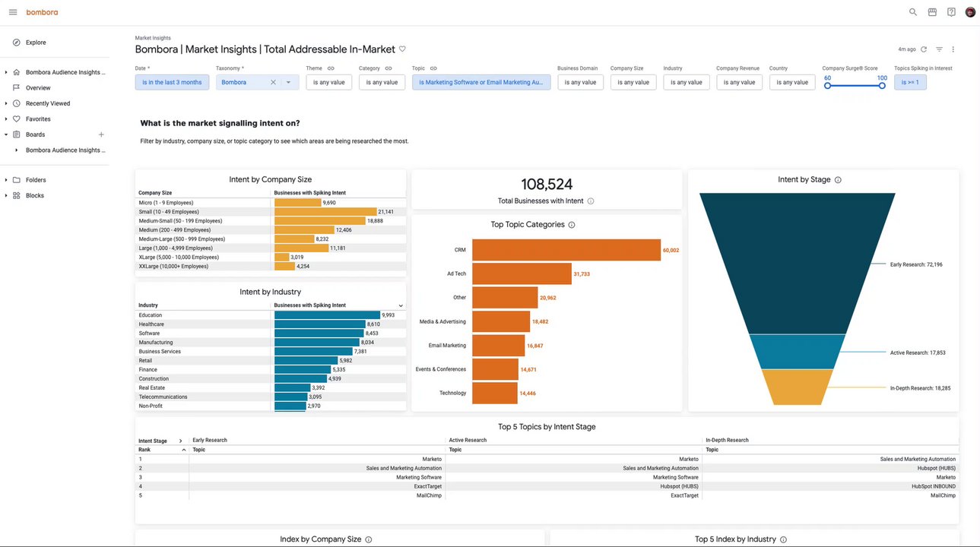980x547 pixels.
Task: Click the Favorites heart icon in sidebar
Action: [x=17, y=119]
